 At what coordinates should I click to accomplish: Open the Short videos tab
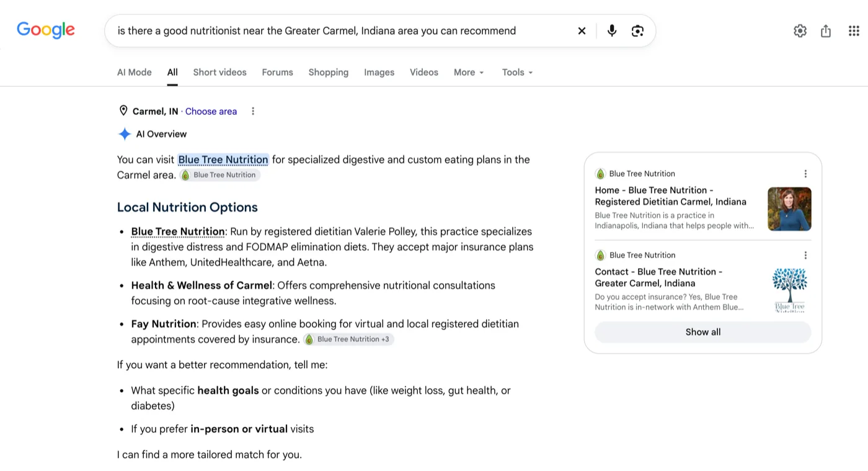(x=219, y=72)
